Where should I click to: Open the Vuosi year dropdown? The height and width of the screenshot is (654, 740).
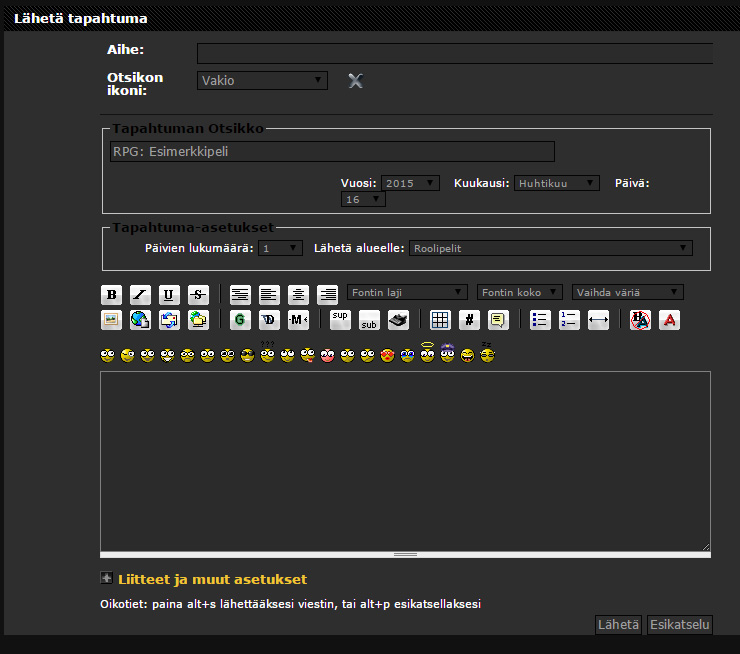(x=410, y=183)
